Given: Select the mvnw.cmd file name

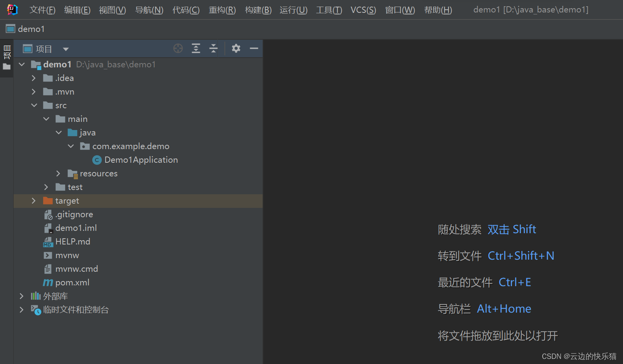Looking at the screenshot, I should [77, 269].
